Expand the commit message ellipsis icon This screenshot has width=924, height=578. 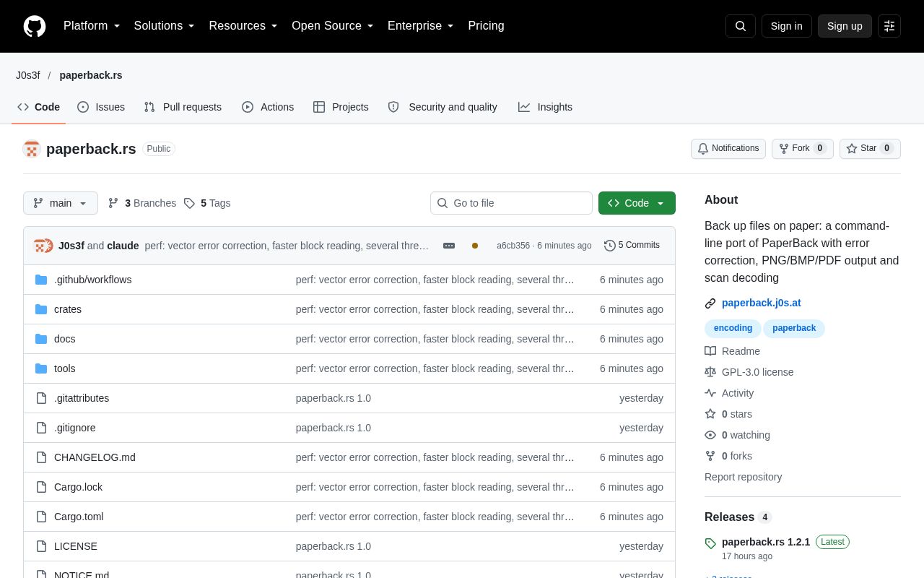click(x=449, y=246)
